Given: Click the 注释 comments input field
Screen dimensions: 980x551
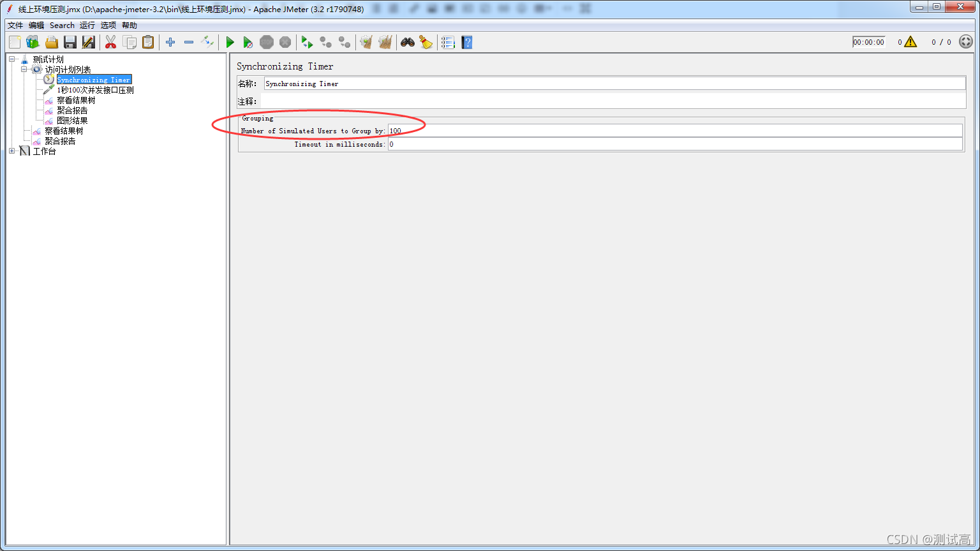Looking at the screenshot, I should click(613, 101).
